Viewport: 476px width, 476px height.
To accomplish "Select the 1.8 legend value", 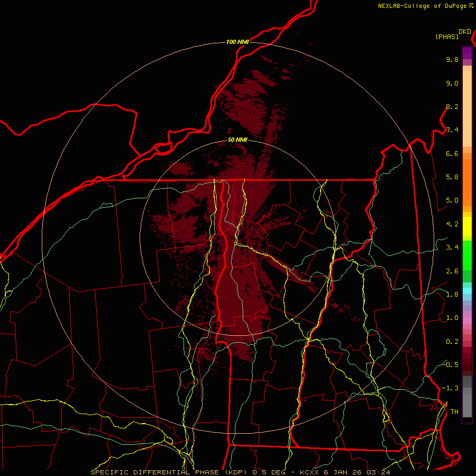I will point(452,295).
